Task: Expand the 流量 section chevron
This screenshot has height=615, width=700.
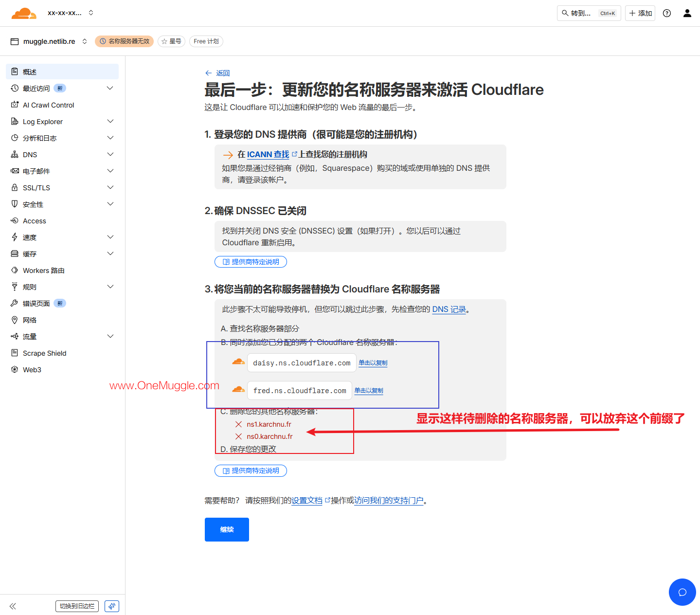Action: click(110, 336)
